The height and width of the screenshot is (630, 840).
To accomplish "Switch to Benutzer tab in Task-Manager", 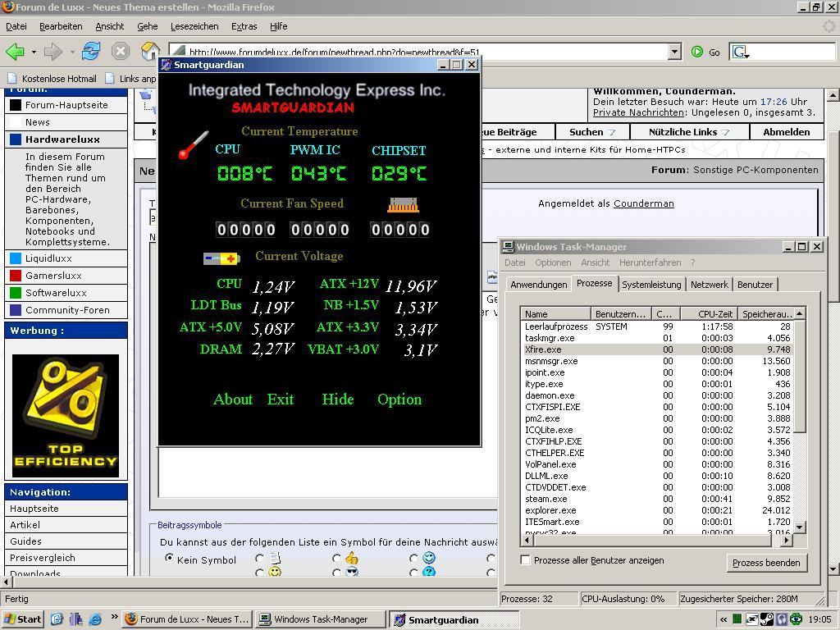I will click(755, 285).
